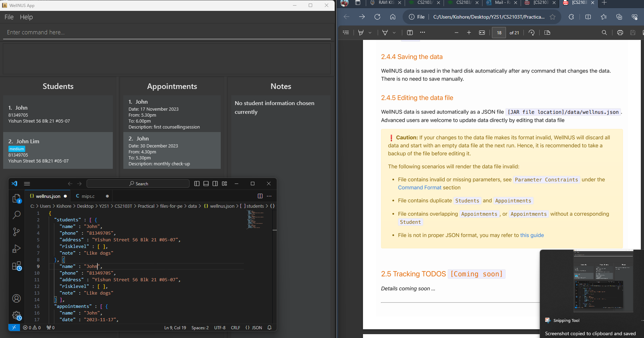
Task: Open the Help menu in WellNUS App
Action: (x=26, y=17)
